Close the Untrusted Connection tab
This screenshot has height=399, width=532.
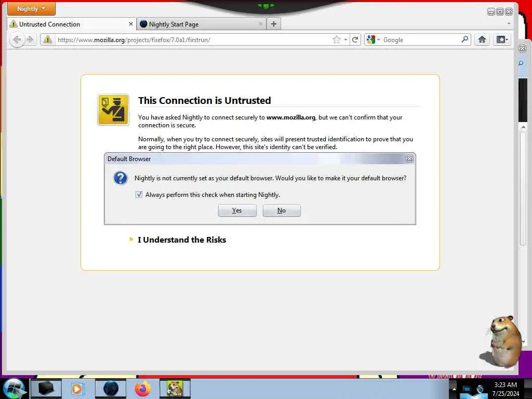130,24
